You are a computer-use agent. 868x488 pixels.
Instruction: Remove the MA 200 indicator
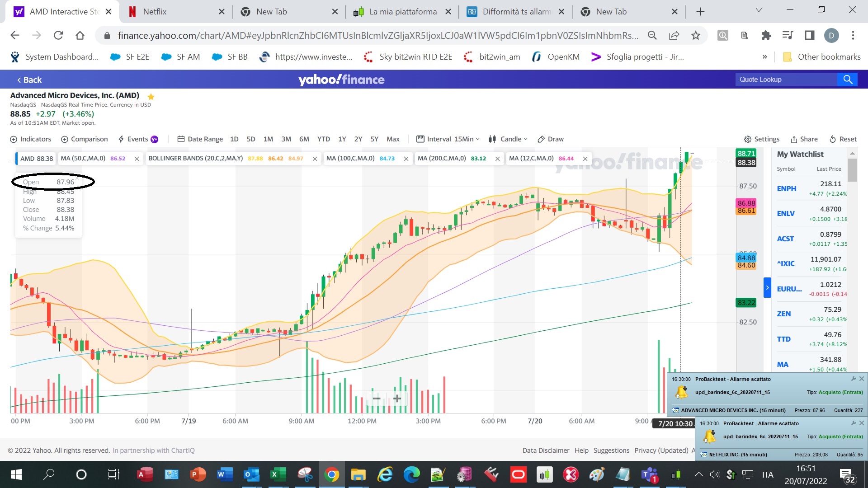pos(497,159)
